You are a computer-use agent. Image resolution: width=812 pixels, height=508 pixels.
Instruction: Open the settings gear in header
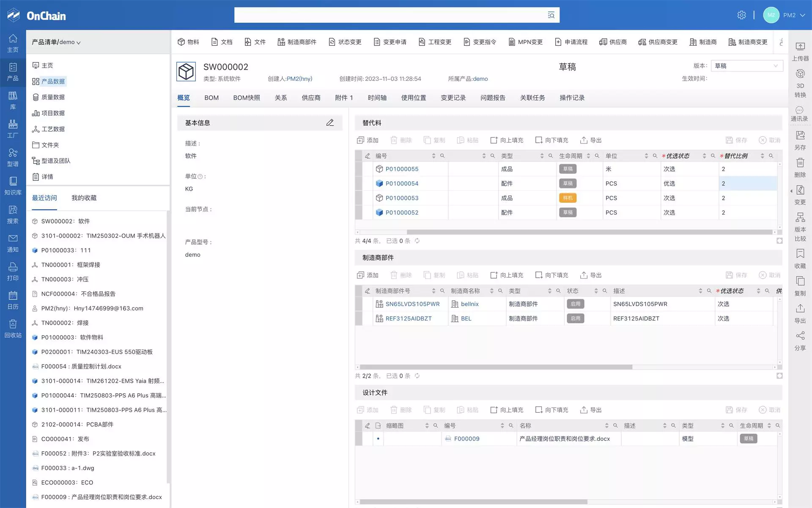click(741, 15)
